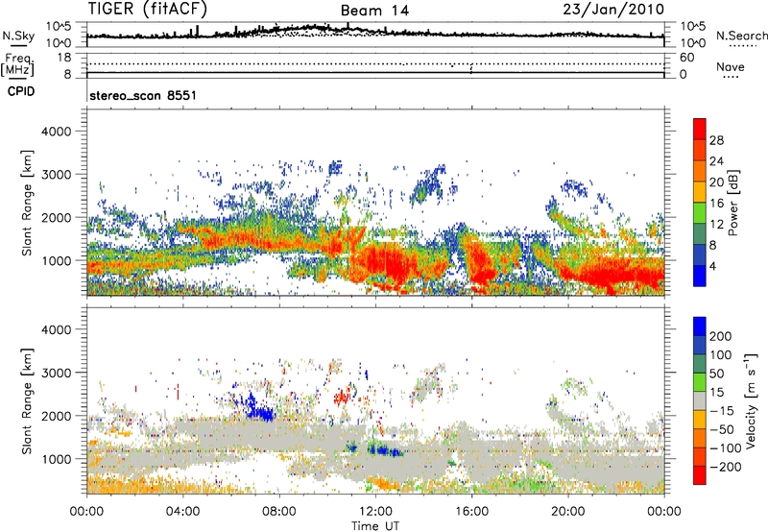Pick the grey -15 to 15 Velocity colorbar segment
Screen dimensions: 768x532
tap(700, 401)
